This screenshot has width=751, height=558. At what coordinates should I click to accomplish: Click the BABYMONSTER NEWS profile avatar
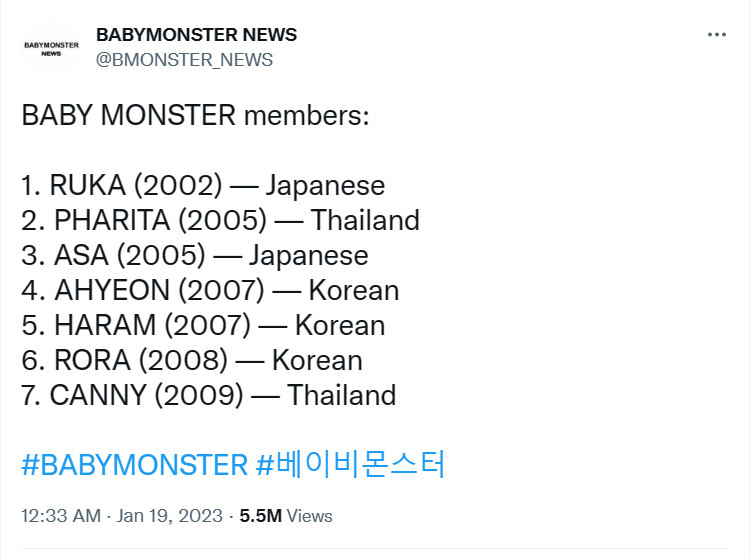(x=51, y=48)
